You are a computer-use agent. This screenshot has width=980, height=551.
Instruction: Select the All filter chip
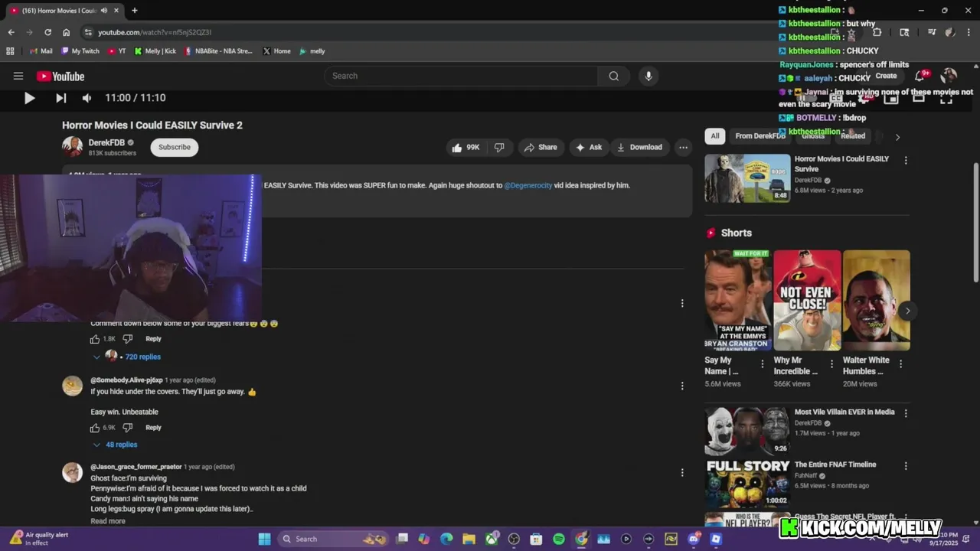(714, 136)
